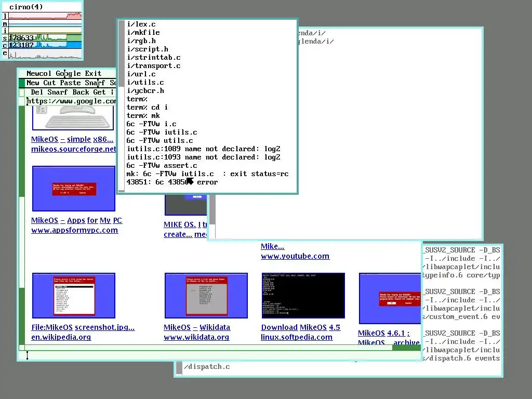Click Get in the window tag
Image resolution: width=532 pixels, height=399 pixels.
point(99,92)
